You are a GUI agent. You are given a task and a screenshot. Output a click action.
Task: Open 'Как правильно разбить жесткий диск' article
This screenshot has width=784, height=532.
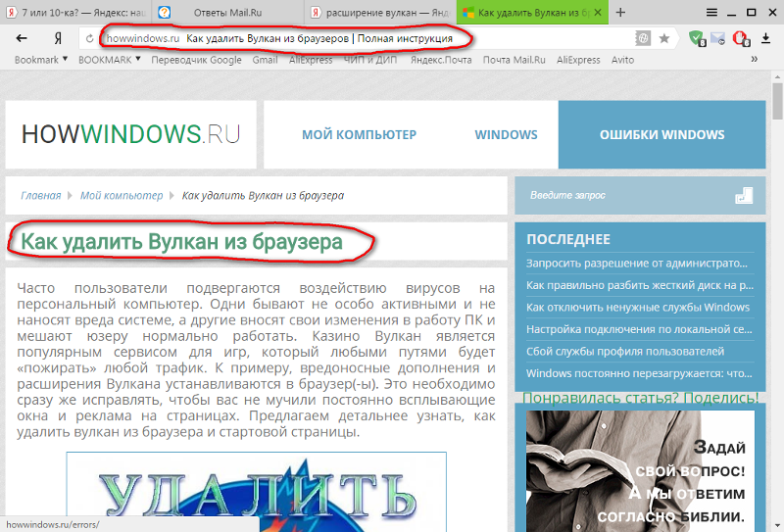coord(640,285)
